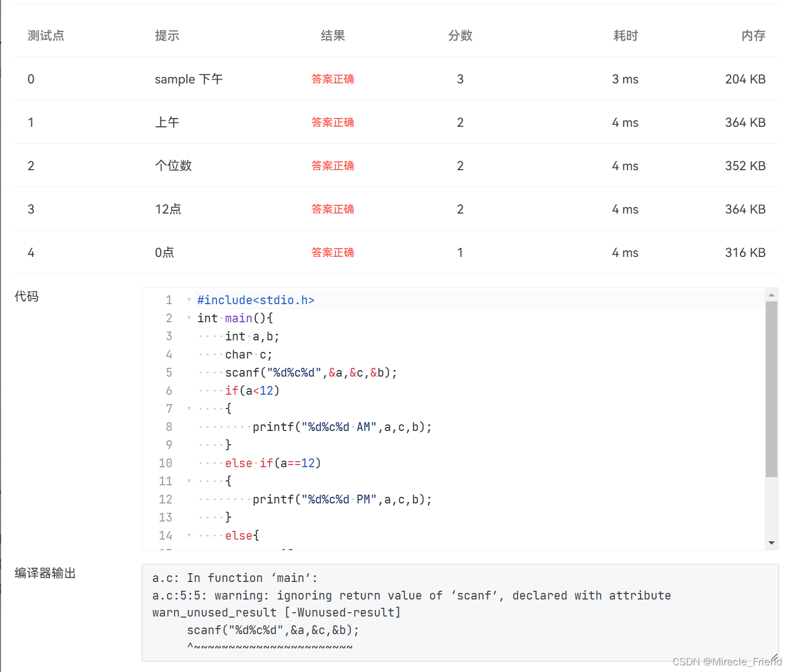This screenshot has width=790, height=672.
Task: Click the 测试点 column header
Action: click(46, 35)
